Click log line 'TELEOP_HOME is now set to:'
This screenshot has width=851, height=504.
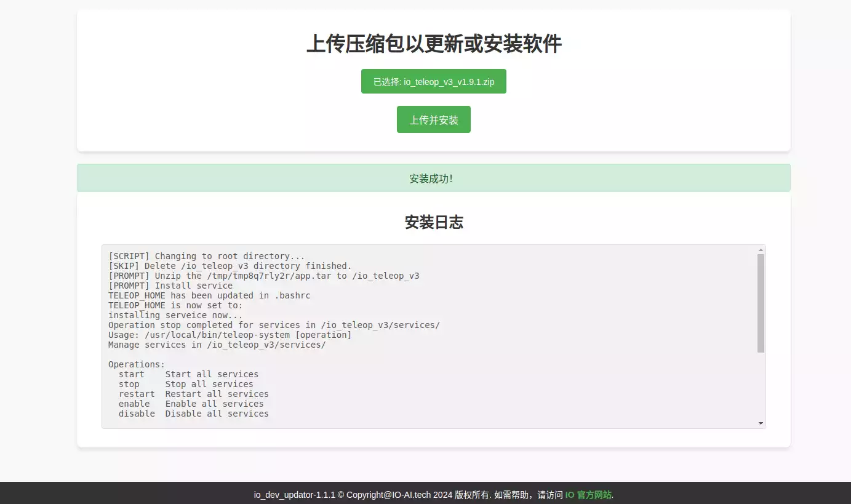175,305
